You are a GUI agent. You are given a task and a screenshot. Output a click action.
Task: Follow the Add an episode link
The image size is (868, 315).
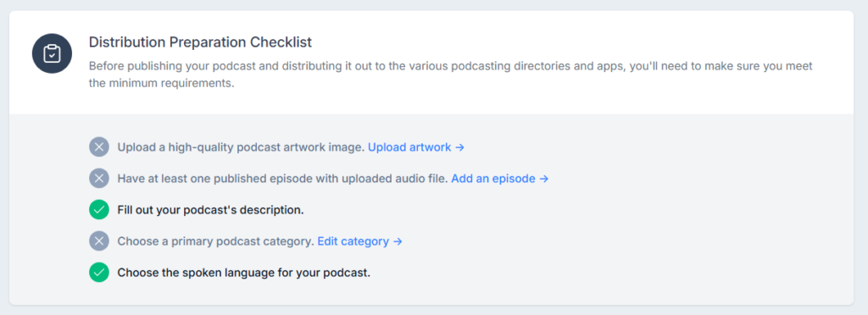click(500, 179)
